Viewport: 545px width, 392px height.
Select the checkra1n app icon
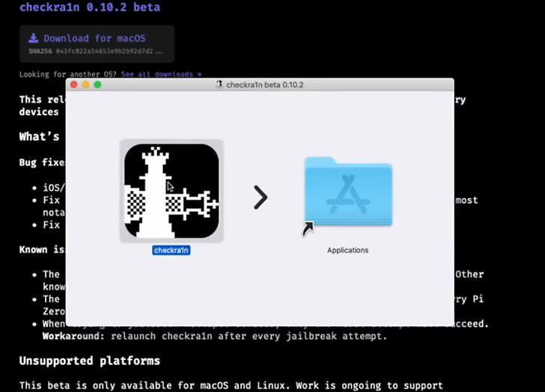(171, 191)
